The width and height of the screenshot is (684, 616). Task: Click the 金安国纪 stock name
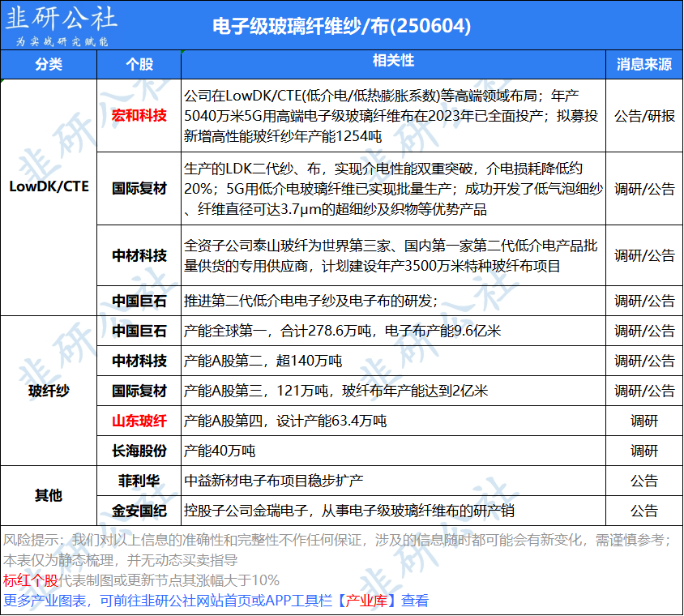pos(139,511)
